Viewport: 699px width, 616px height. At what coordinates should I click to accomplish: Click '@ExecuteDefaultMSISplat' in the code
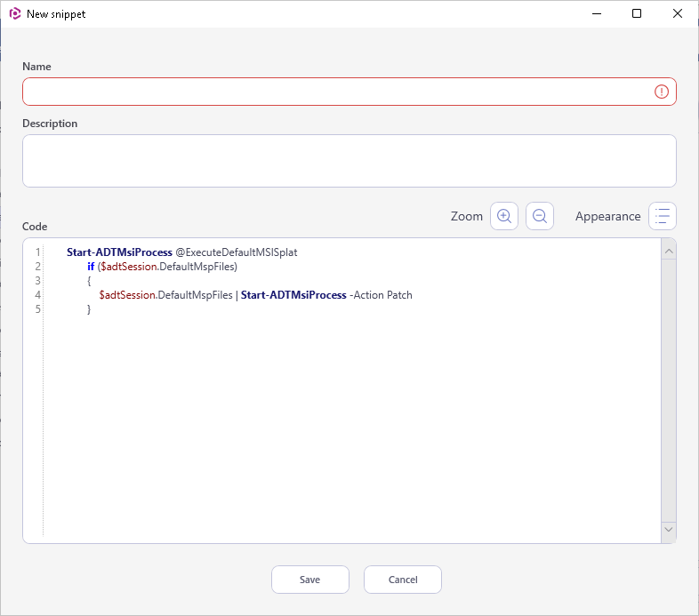[x=237, y=252]
